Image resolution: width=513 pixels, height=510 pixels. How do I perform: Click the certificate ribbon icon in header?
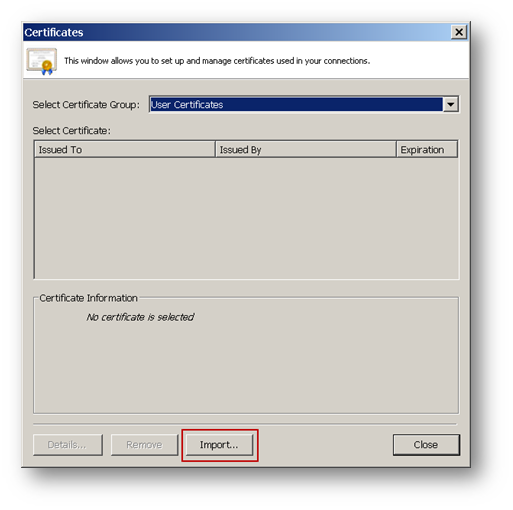point(42,61)
